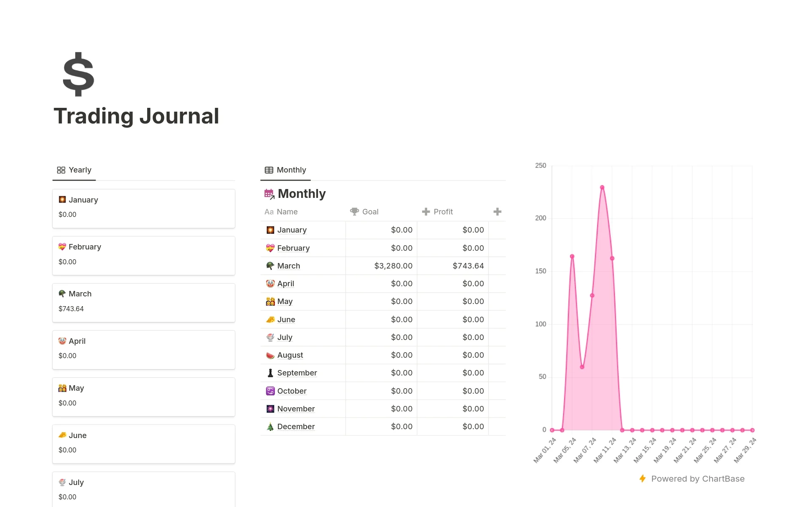Click the chess pawn icon beside September
Viewport: 812px width, 507px height.
pyautogui.click(x=270, y=373)
